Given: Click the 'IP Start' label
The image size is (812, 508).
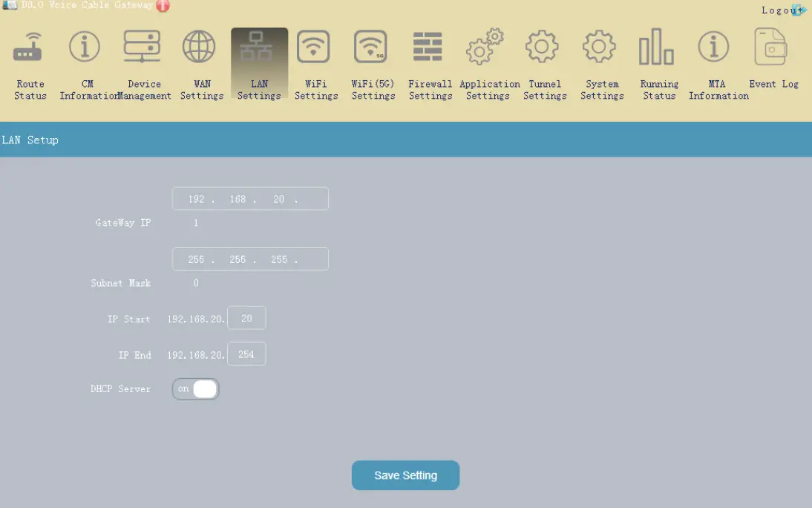Looking at the screenshot, I should (x=128, y=319).
